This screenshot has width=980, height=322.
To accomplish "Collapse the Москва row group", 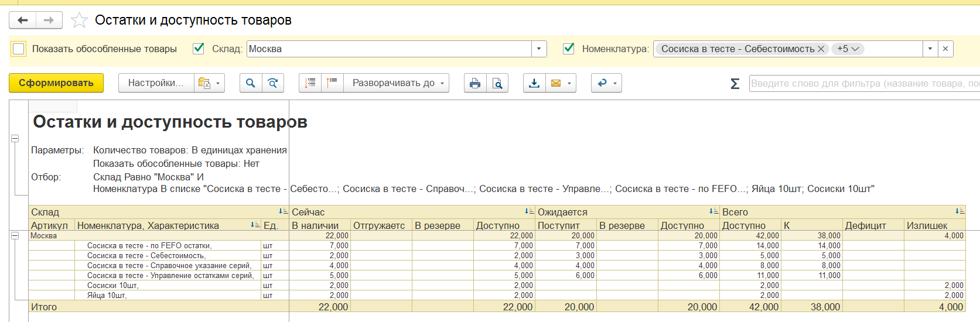I will click(15, 235).
